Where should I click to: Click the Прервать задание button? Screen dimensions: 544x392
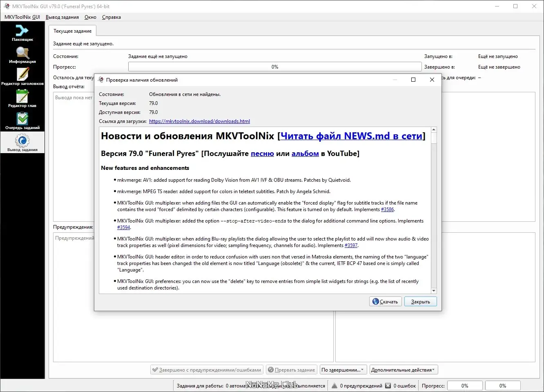click(291, 370)
